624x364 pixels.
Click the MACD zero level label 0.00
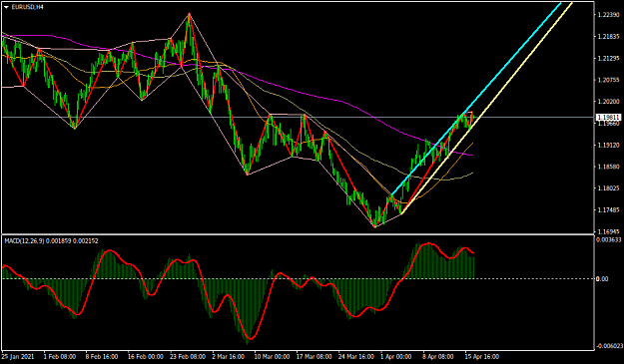602,278
